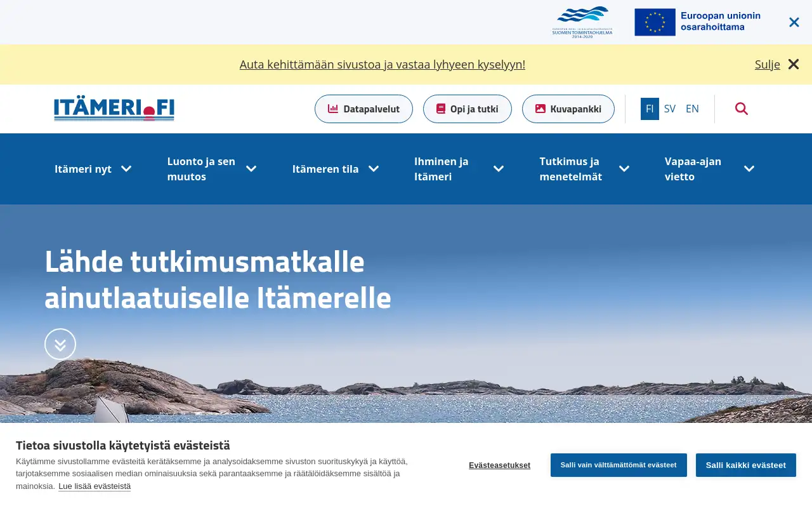Click the heading Lähde tutkimusmatkalle ainutlaatuiselle Itämerelle
Screen dimensions: 812x508
click(218, 280)
